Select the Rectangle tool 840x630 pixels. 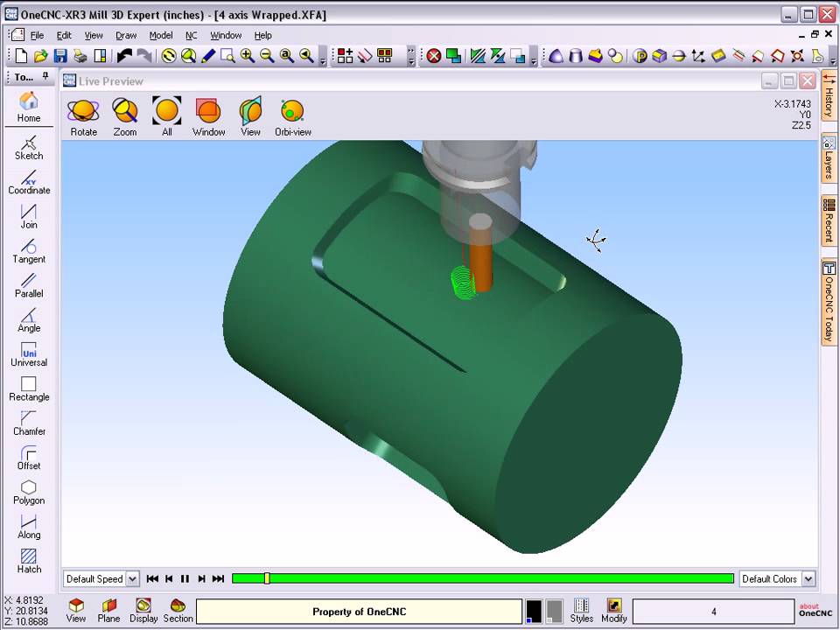pyautogui.click(x=29, y=389)
